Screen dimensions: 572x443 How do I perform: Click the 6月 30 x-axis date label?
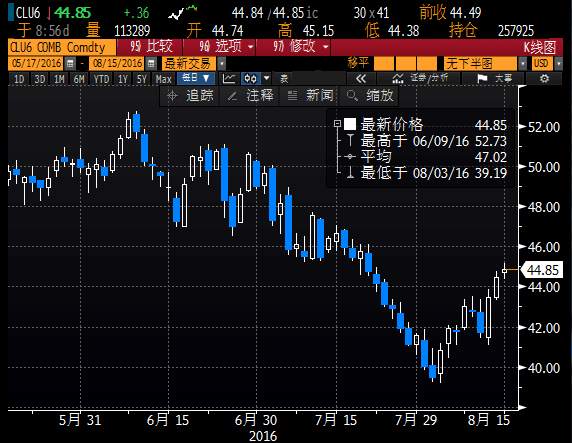pyautogui.click(x=256, y=420)
